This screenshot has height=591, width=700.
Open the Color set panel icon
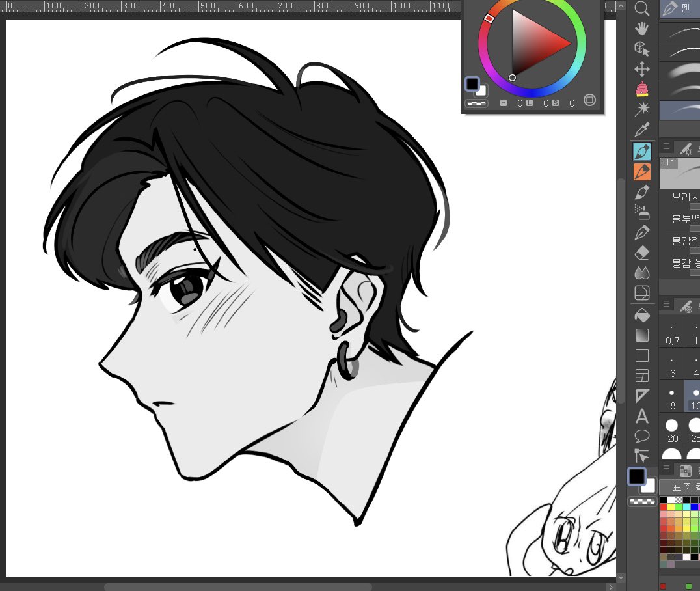[x=685, y=471]
